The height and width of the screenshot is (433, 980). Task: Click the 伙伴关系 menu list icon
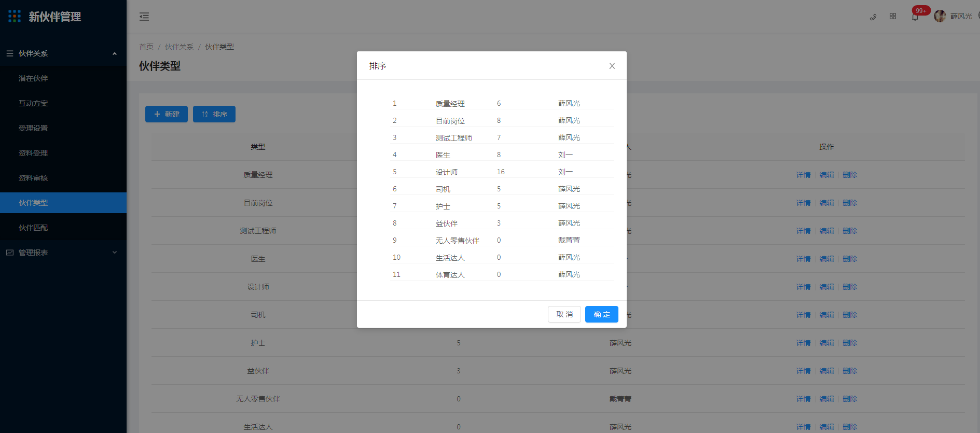10,53
